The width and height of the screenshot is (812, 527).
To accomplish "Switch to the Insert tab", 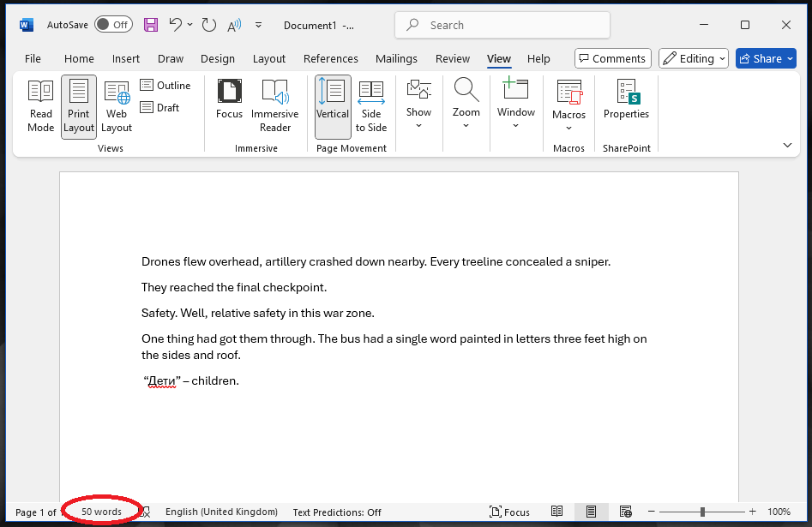I will [126, 59].
